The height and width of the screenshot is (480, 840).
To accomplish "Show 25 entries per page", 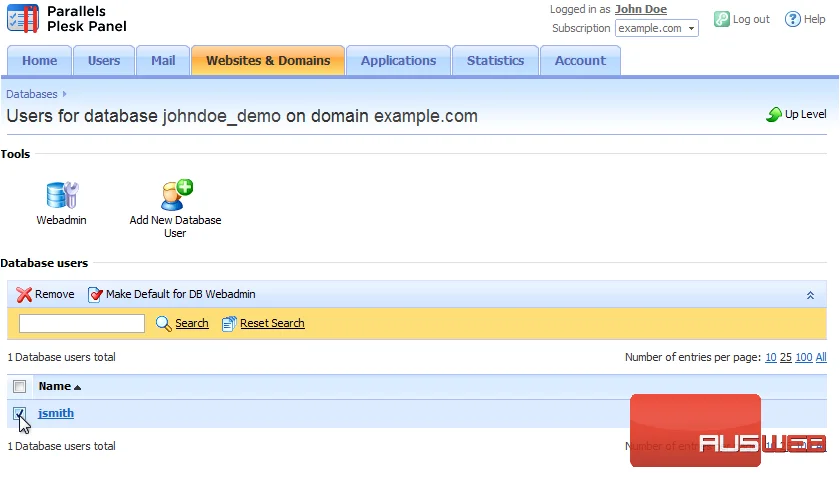I will coord(786,357).
